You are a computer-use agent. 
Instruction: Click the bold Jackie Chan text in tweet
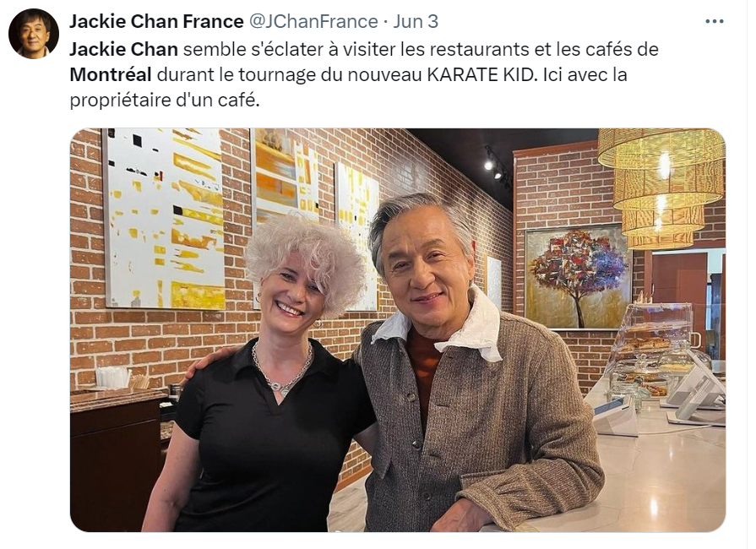coord(124,49)
